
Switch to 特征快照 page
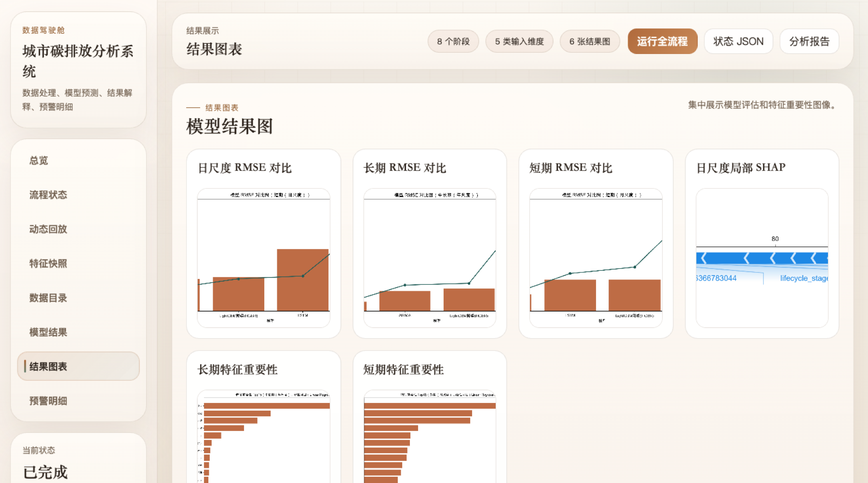pos(78,263)
